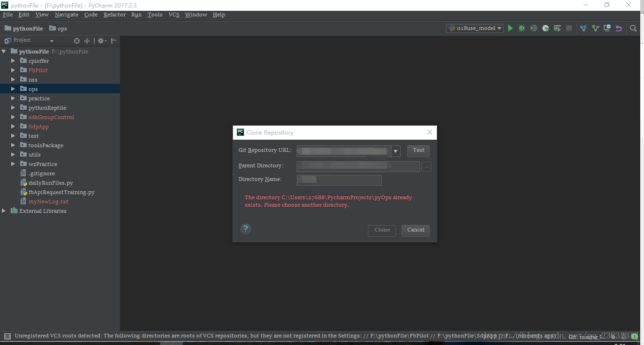Start debugging with the bug icon
Viewport: 644px width, 345px height.
coord(522,28)
